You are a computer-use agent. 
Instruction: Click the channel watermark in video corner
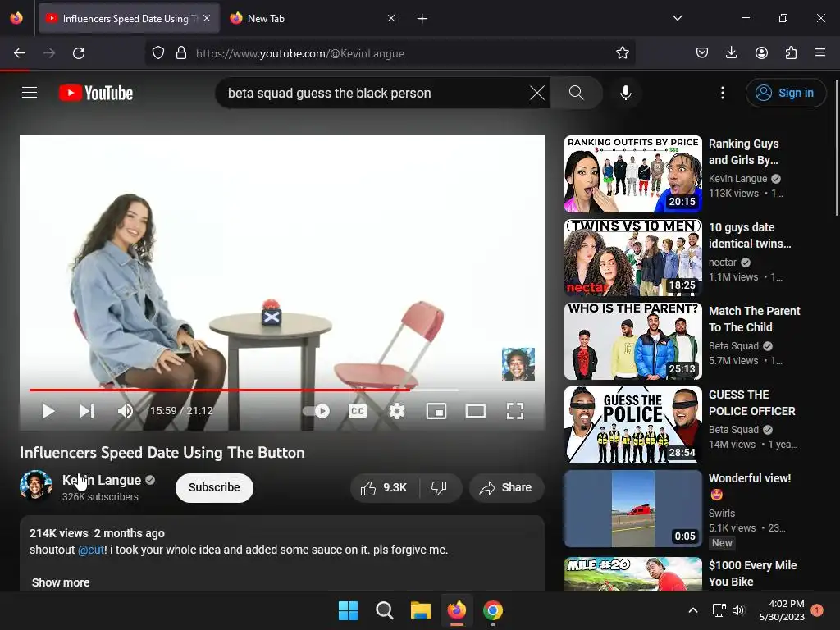518,364
